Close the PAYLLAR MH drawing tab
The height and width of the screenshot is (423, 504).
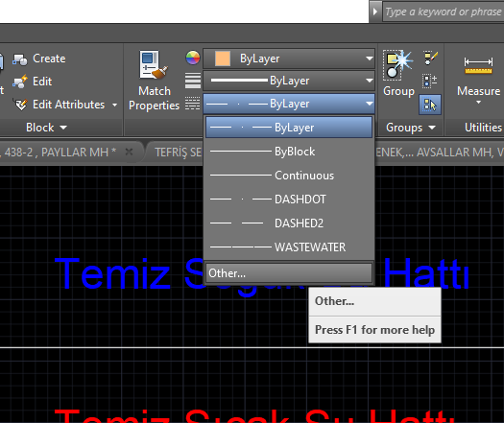[129, 152]
